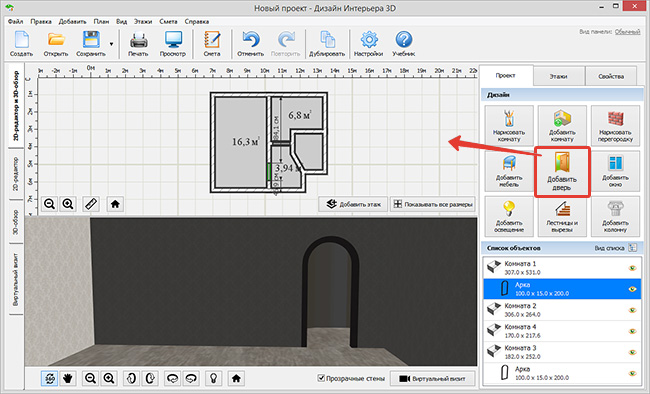650x394 pixels.
Task: Print using the Печать icon
Action: tap(138, 44)
